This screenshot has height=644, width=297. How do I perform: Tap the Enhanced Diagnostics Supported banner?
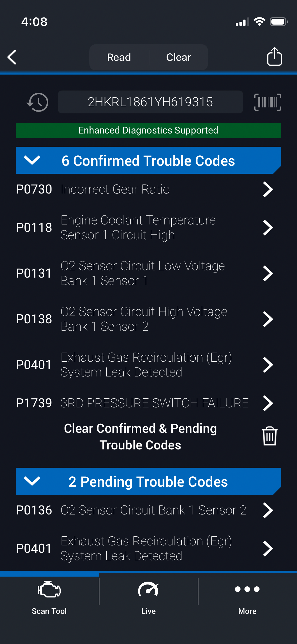click(148, 130)
